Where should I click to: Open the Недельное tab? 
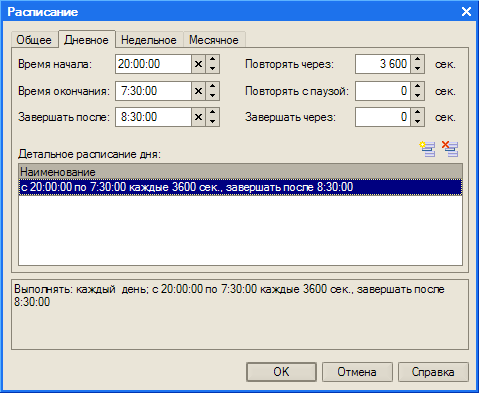[x=149, y=40]
